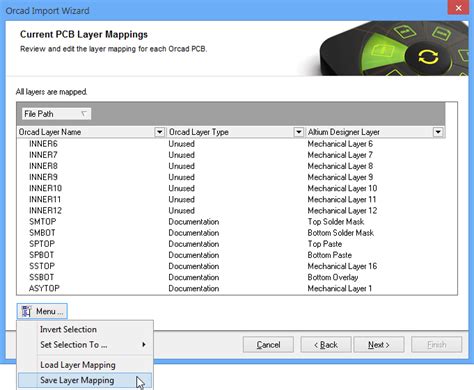The height and width of the screenshot is (390, 474).
Task: Open the Menu button below the table
Action: coord(42,311)
